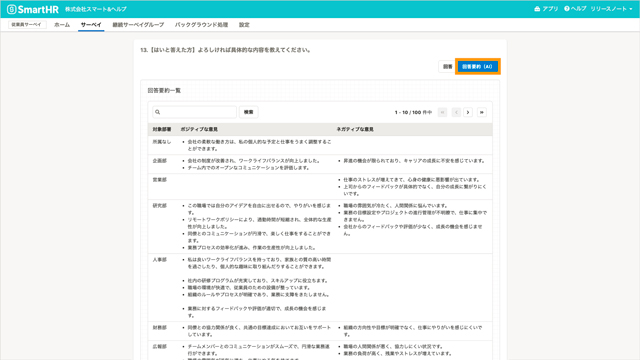Open the アプリ menu in header

tap(546, 9)
